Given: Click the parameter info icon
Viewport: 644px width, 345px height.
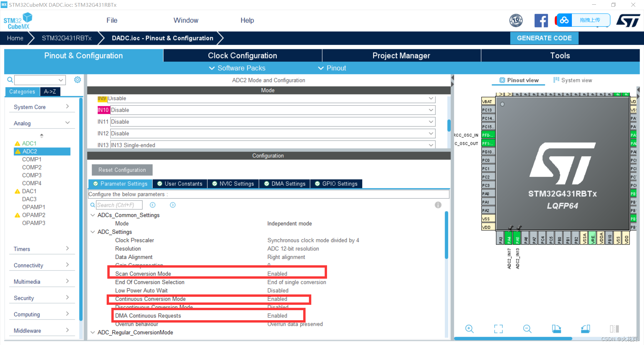Looking at the screenshot, I should [438, 205].
